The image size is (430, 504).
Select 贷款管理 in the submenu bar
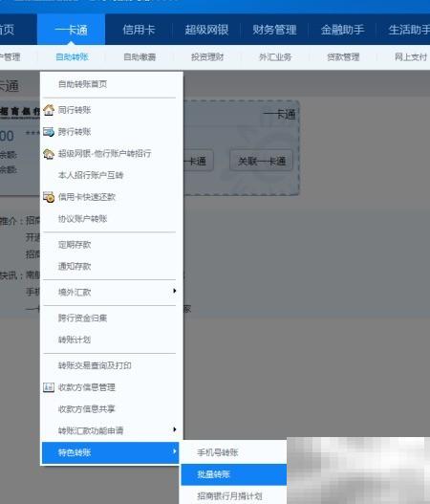coord(343,57)
